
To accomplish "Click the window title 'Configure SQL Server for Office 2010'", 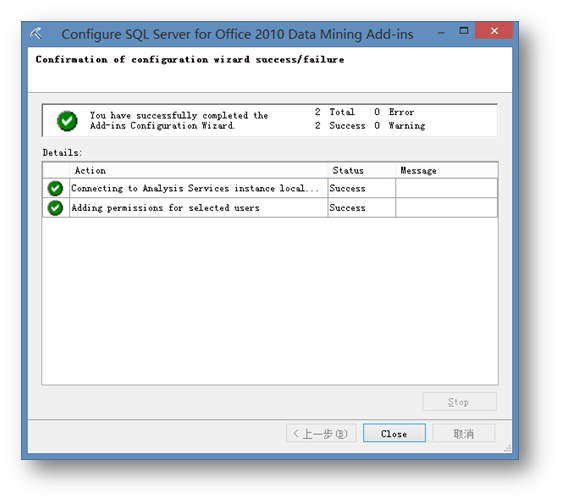I will point(237,34).
